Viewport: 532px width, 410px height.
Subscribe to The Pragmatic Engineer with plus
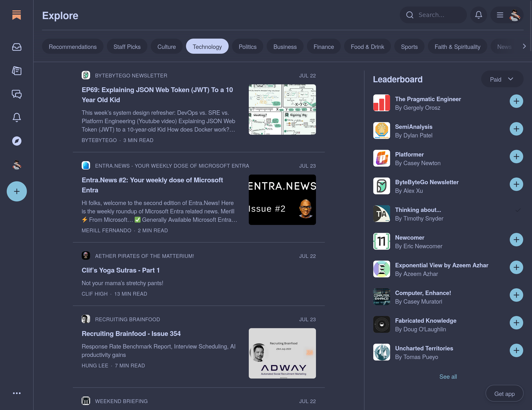pos(516,101)
